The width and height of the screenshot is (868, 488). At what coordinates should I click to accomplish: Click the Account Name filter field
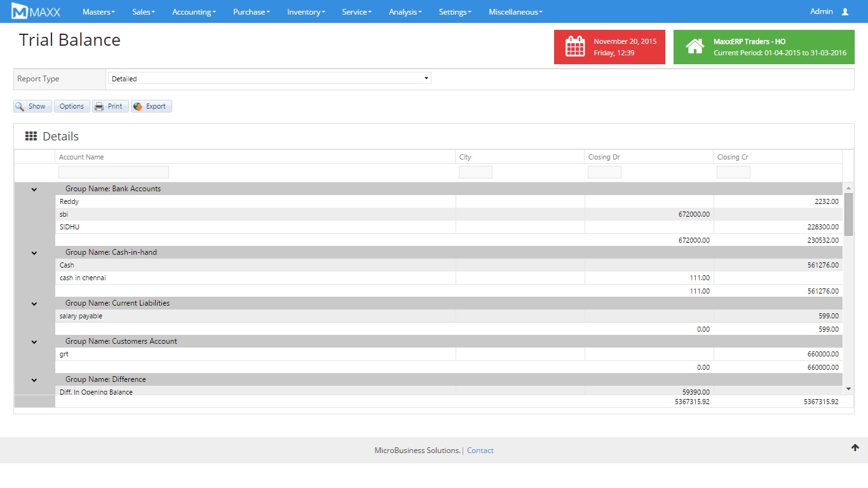[114, 172]
